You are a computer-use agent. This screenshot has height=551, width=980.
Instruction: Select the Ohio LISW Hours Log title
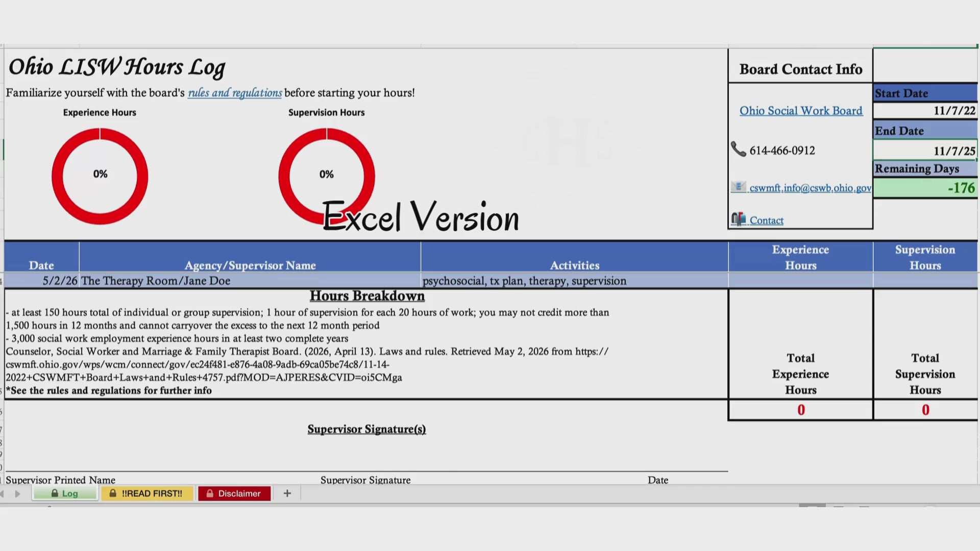(117, 67)
